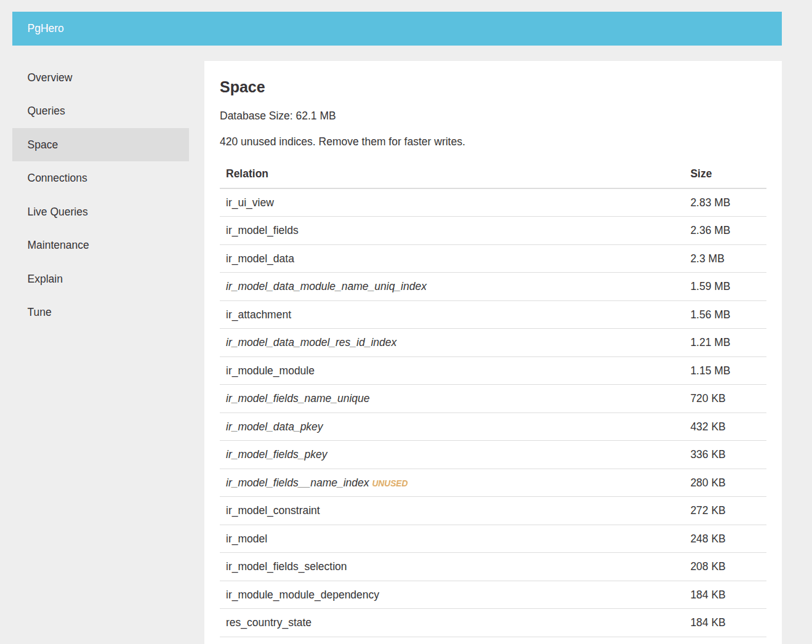Image resolution: width=812 pixels, height=644 pixels.
Task: Select Tune from the sidebar
Action: tap(39, 312)
